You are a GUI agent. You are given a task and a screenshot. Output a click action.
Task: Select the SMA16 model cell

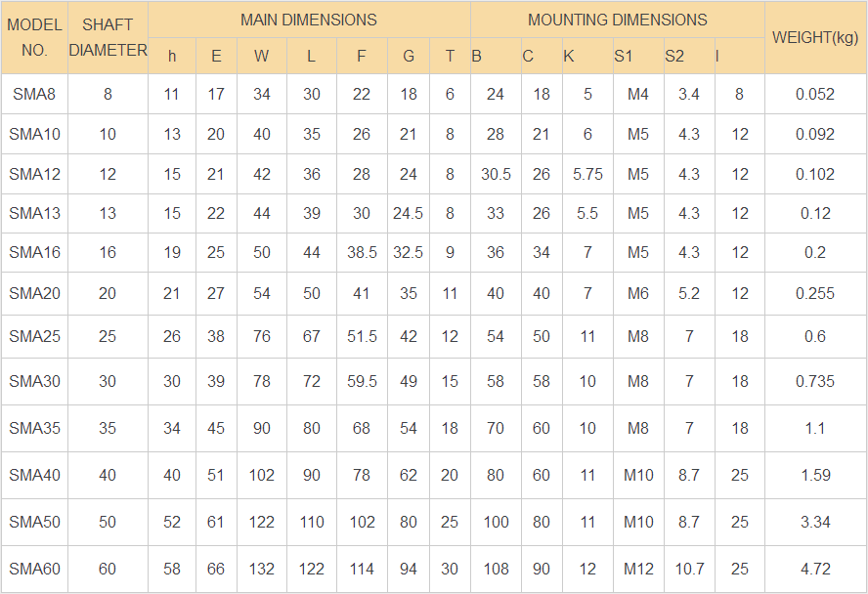(34, 252)
